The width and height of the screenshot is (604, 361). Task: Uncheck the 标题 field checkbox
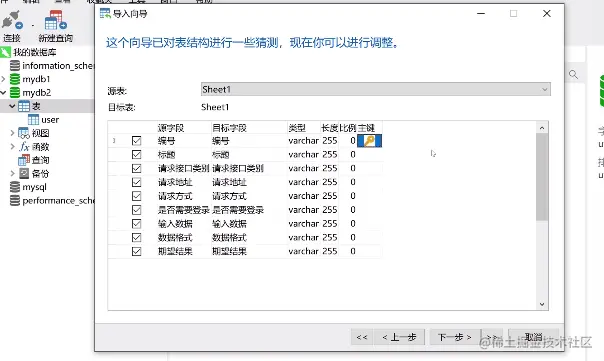[136, 154]
